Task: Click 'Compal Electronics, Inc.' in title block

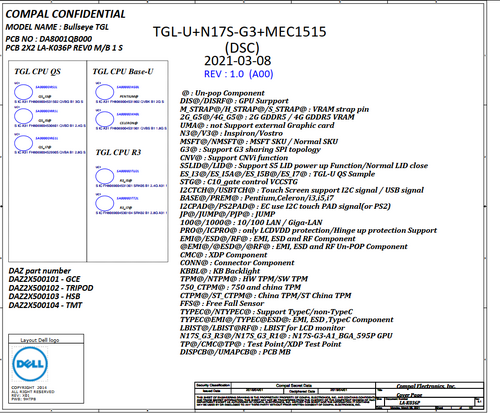Action: (x=426, y=386)
